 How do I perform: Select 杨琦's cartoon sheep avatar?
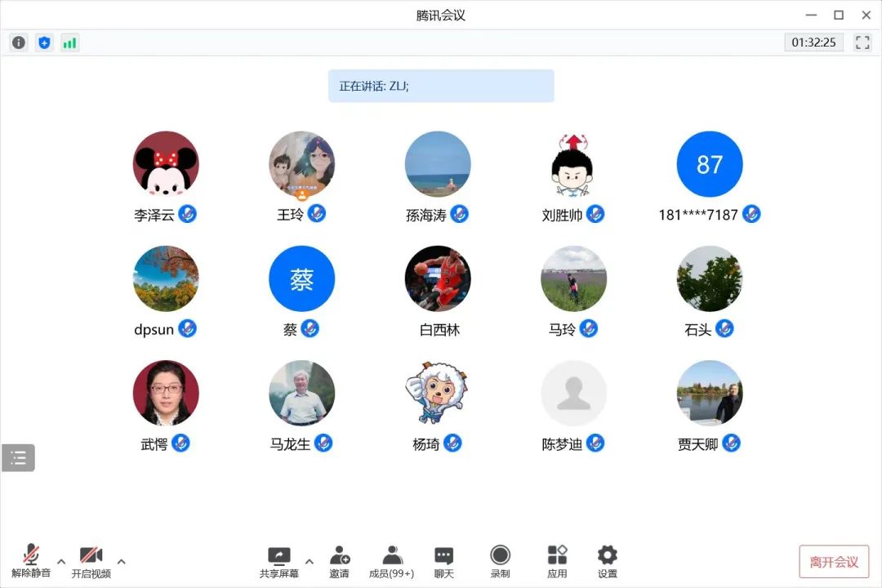pos(439,393)
